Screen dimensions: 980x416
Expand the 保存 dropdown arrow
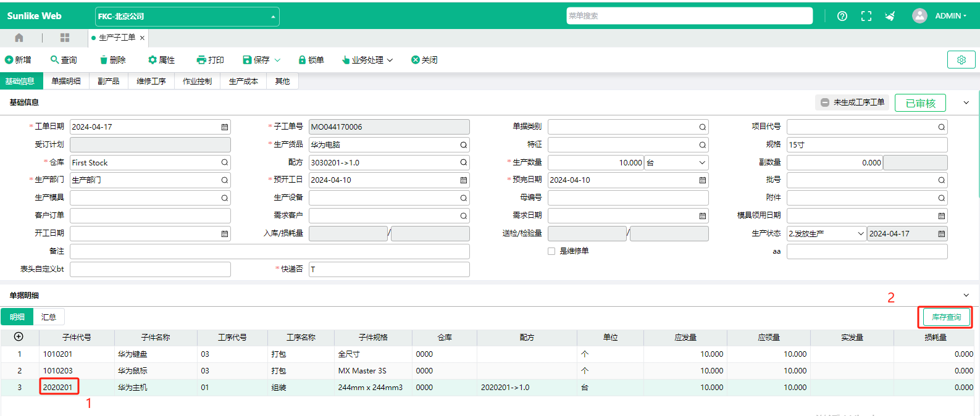coord(277,60)
